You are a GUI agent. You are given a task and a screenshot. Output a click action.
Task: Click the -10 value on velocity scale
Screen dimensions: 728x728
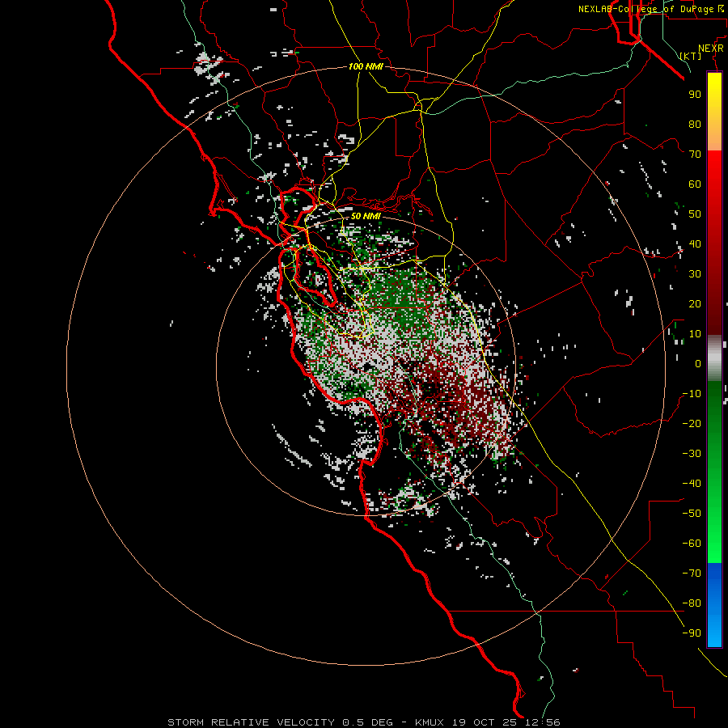692,394
